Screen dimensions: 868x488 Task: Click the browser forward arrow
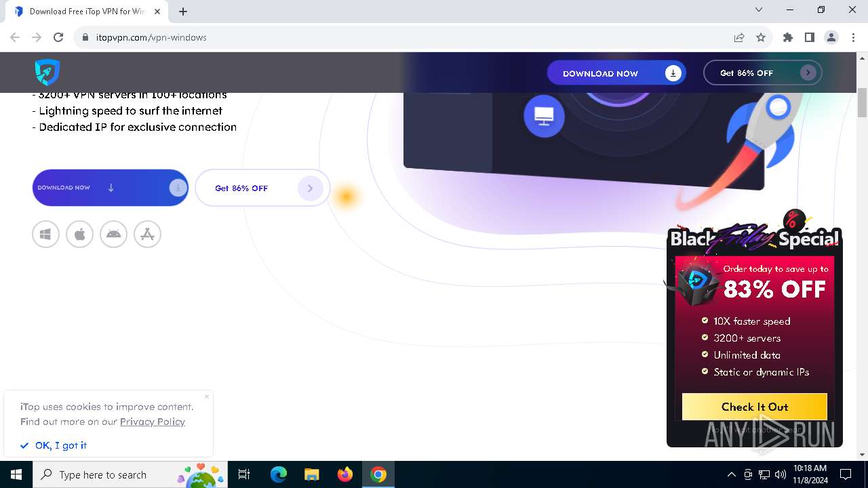[37, 37]
